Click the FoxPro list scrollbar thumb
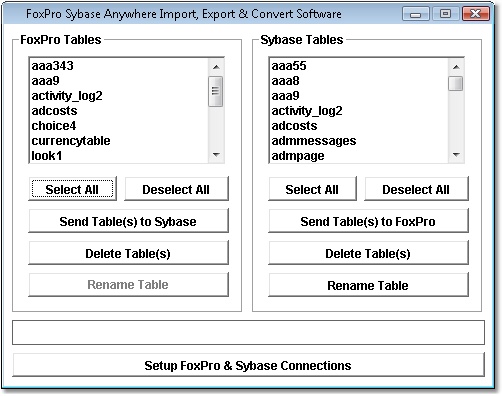502x396 pixels. click(216, 91)
